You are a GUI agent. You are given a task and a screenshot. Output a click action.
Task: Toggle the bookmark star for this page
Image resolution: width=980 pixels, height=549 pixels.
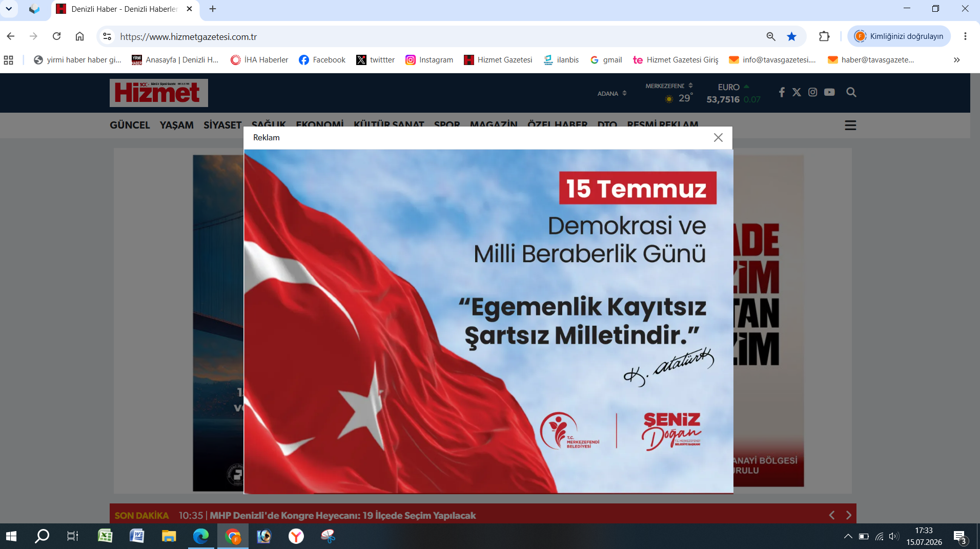tap(791, 36)
